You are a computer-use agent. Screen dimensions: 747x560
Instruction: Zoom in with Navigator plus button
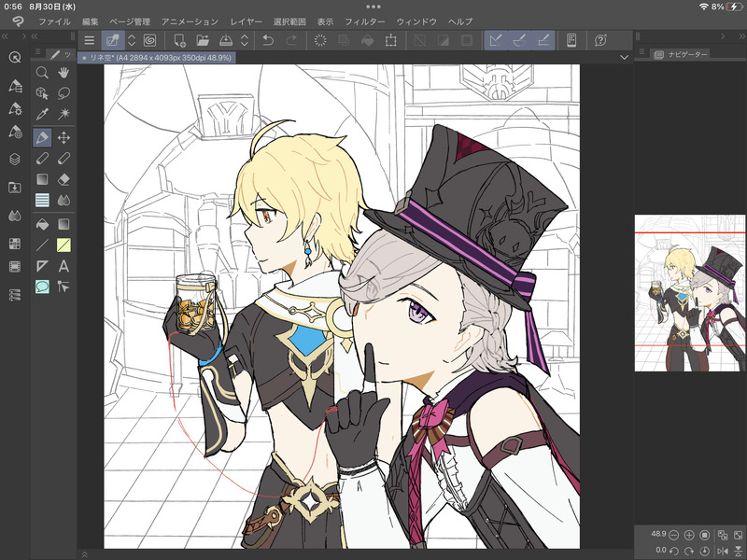click(689, 535)
